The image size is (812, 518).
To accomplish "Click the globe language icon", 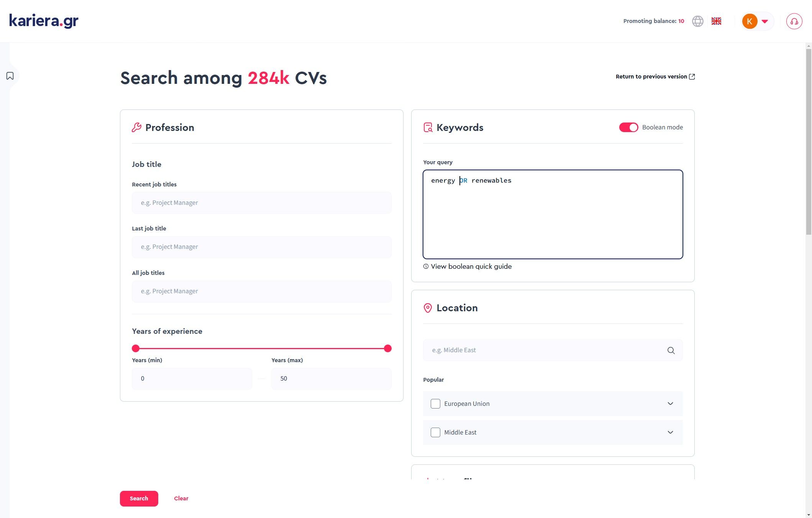I will tap(697, 21).
